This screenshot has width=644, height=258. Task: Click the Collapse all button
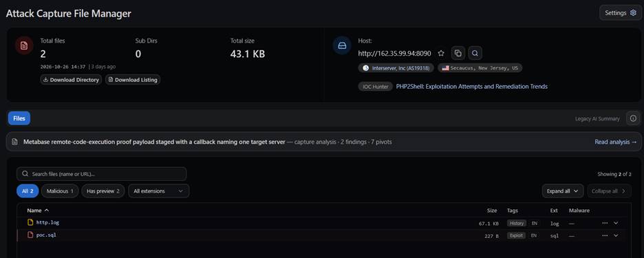pos(609,191)
